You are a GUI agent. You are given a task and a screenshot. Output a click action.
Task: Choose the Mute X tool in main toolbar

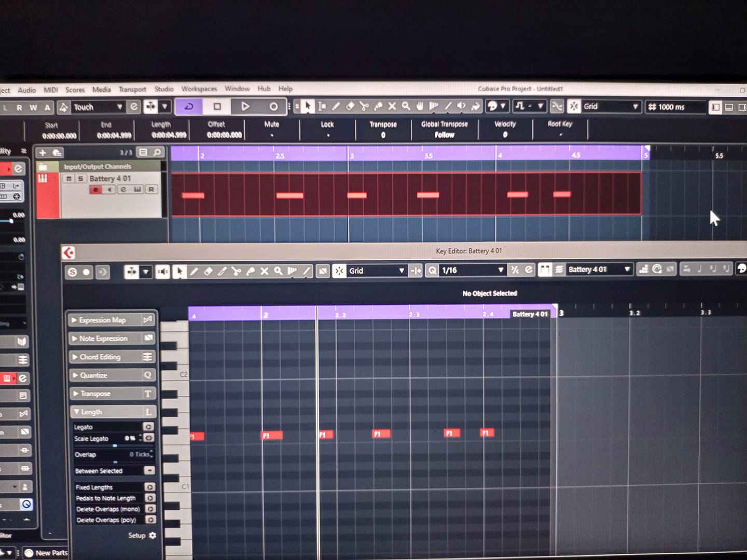(x=392, y=106)
